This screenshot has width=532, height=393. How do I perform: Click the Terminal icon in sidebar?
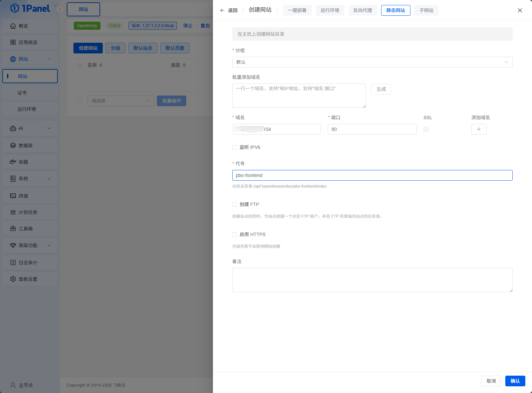(x=13, y=196)
